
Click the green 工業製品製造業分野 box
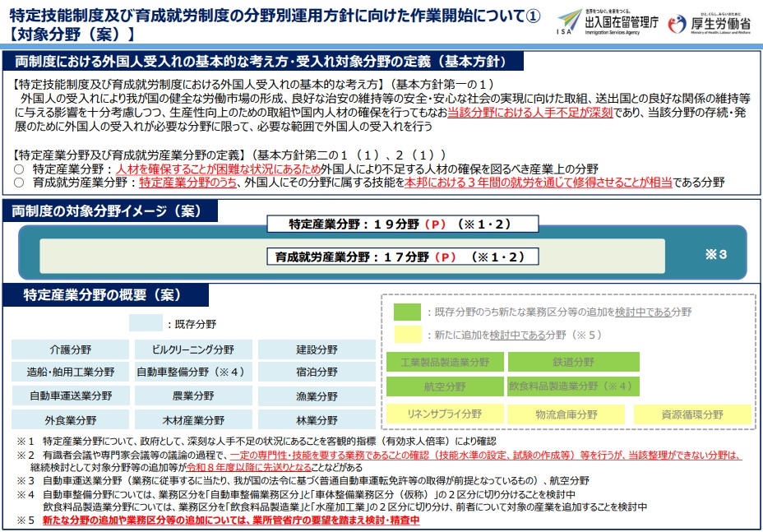pos(444,362)
